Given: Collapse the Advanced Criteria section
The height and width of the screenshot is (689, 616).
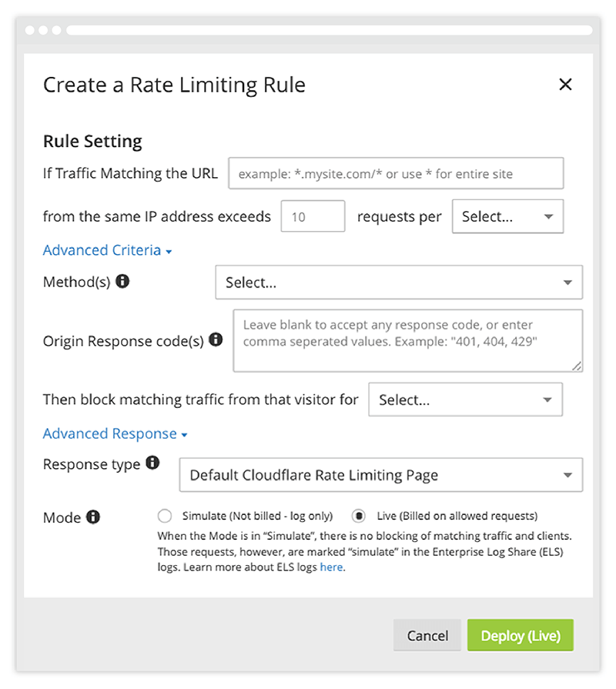Looking at the screenshot, I should click(x=107, y=250).
